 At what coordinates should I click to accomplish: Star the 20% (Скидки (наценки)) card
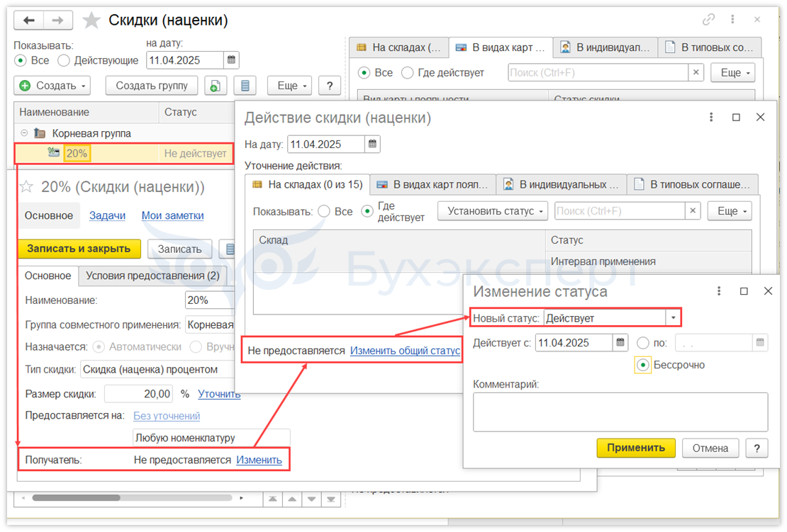tap(26, 187)
